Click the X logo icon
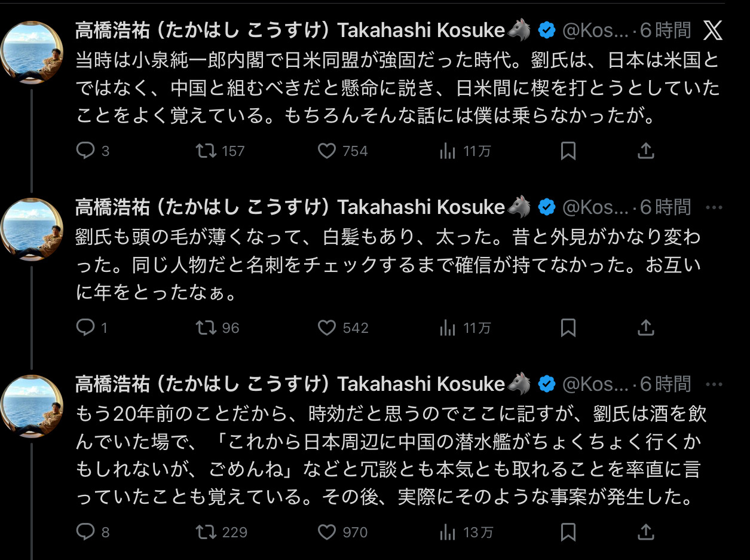The image size is (750, 560). tap(713, 30)
